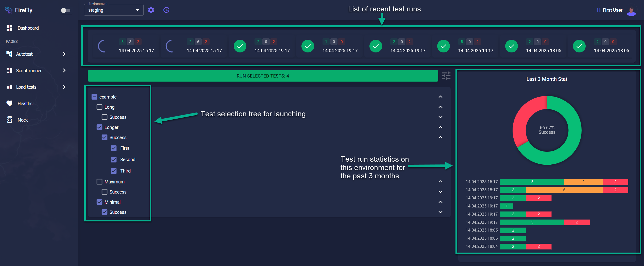Open environment settings gear icon
644x266 pixels.
tap(151, 10)
